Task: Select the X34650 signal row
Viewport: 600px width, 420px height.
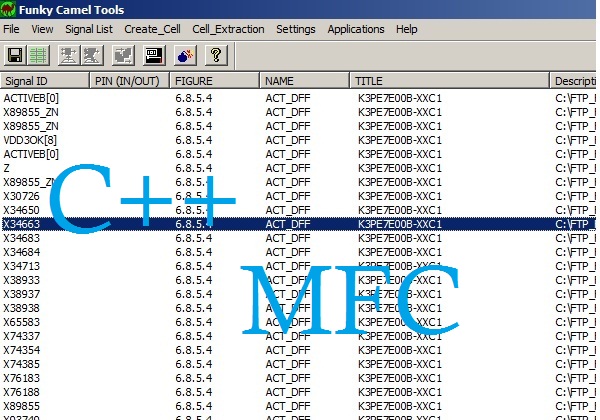Action: point(298,210)
